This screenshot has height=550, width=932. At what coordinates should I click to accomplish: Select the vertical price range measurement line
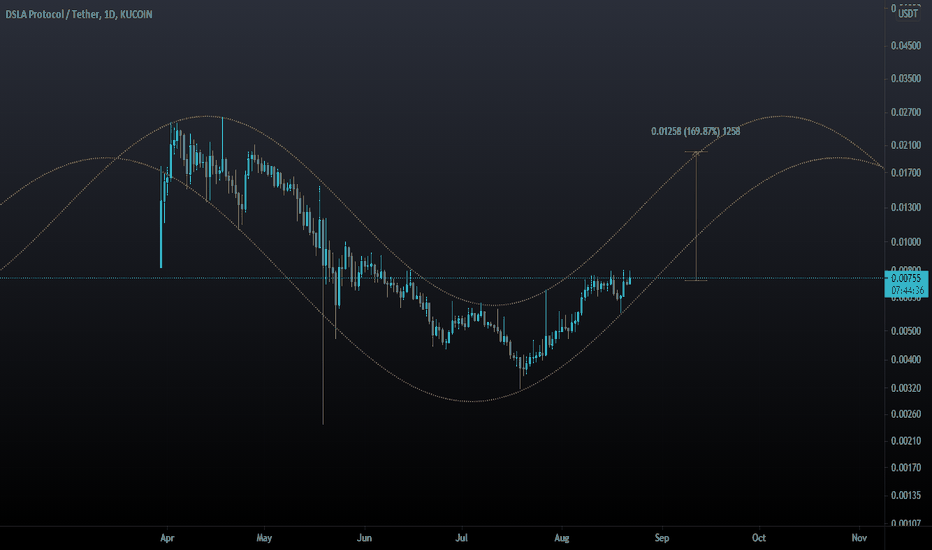[x=696, y=216]
